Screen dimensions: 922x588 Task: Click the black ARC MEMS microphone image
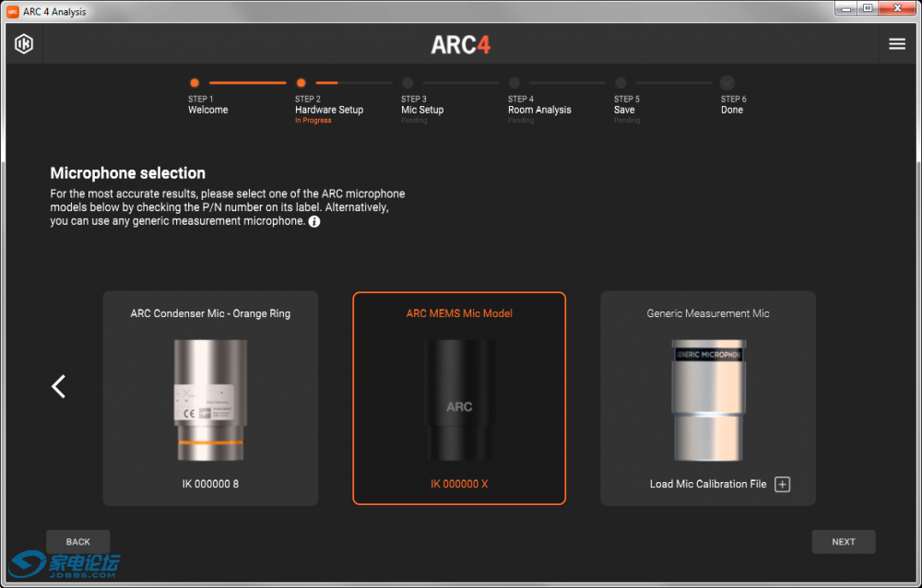[459, 399]
